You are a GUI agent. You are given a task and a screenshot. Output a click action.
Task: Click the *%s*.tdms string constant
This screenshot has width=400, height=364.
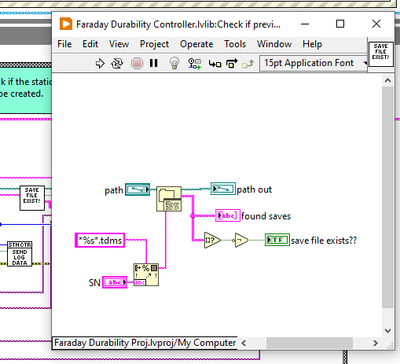100,240
